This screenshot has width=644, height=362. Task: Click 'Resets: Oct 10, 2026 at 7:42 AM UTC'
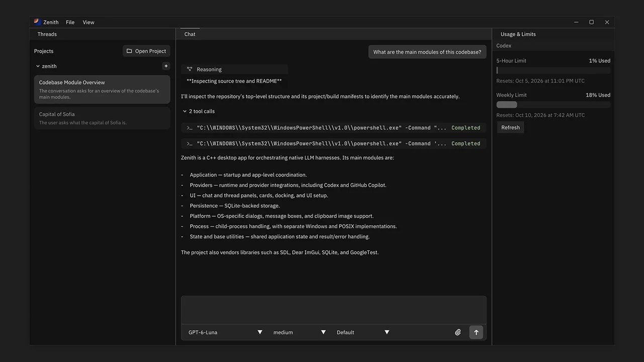click(540, 115)
